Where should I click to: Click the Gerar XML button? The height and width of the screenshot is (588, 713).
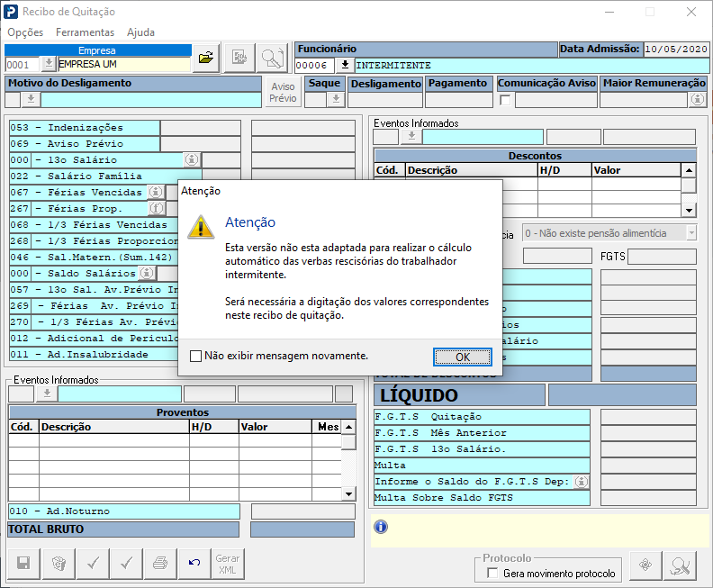coord(228,564)
